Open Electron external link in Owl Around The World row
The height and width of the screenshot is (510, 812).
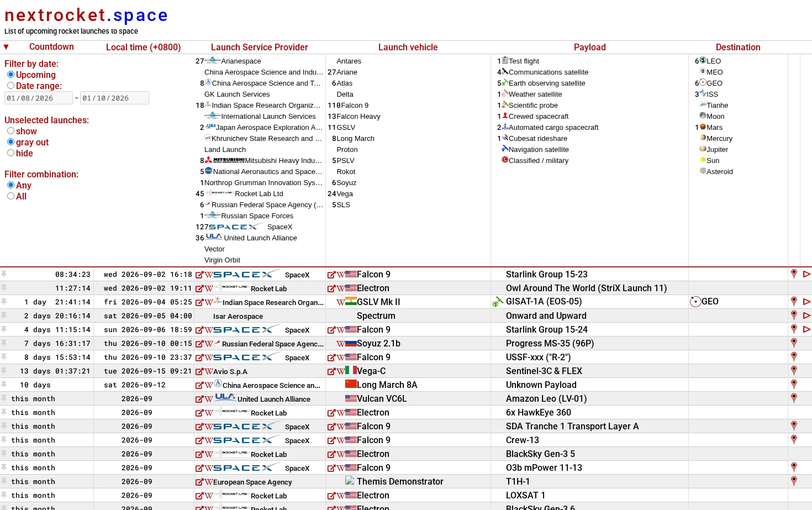pyautogui.click(x=331, y=288)
